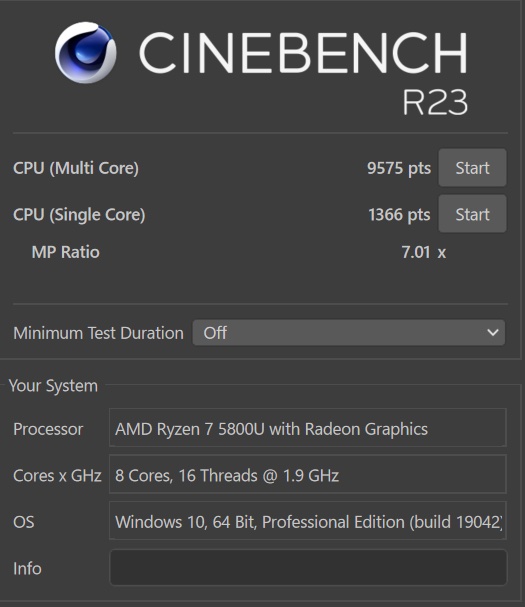
Task: Select the Processor field showing AMD Ryzen 7 5800U
Action: pyautogui.click(x=308, y=428)
